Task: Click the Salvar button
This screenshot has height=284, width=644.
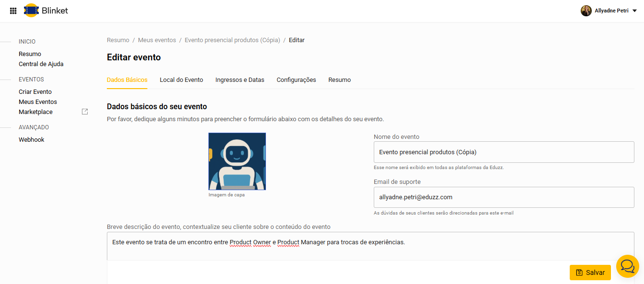Action: pyautogui.click(x=590, y=272)
